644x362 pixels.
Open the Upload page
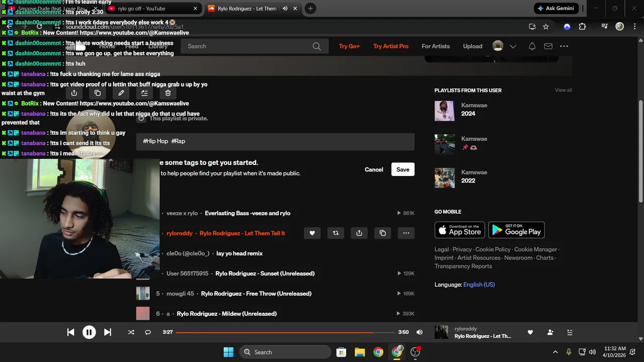click(472, 46)
